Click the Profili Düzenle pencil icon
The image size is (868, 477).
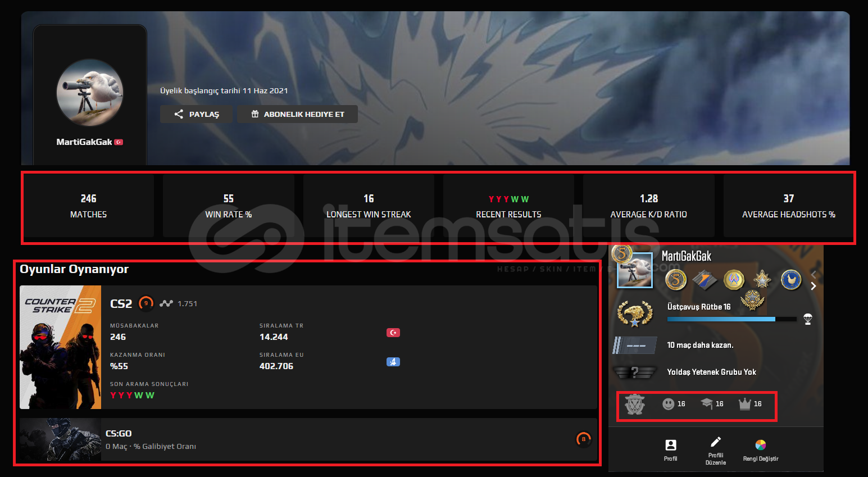[716, 442]
